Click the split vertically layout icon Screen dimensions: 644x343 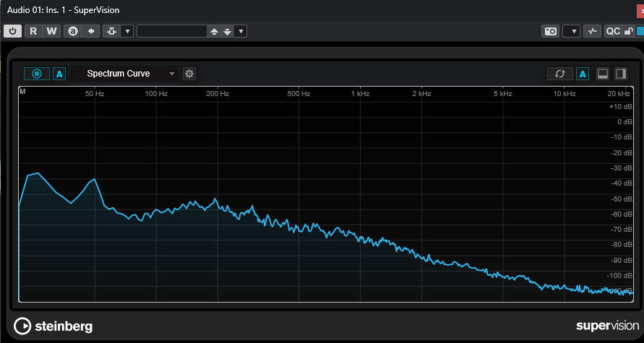pos(621,74)
